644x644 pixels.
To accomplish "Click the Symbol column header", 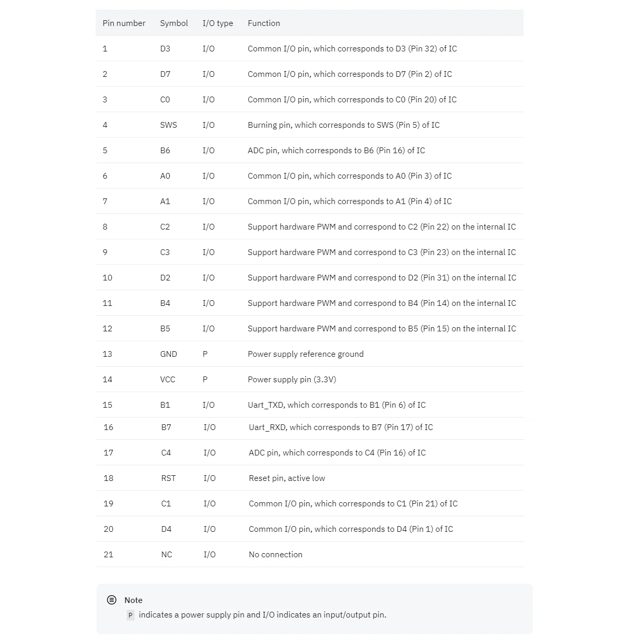I will point(174,23).
